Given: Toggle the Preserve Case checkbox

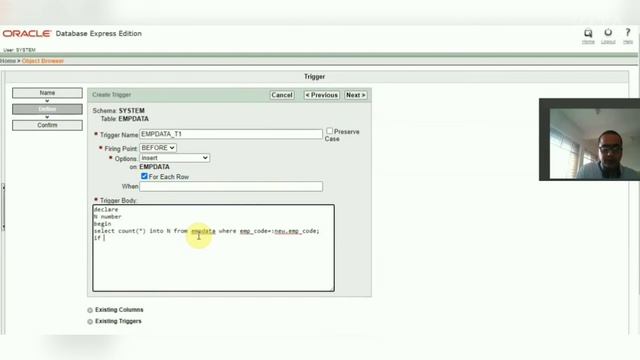Looking at the screenshot, I should [x=329, y=131].
